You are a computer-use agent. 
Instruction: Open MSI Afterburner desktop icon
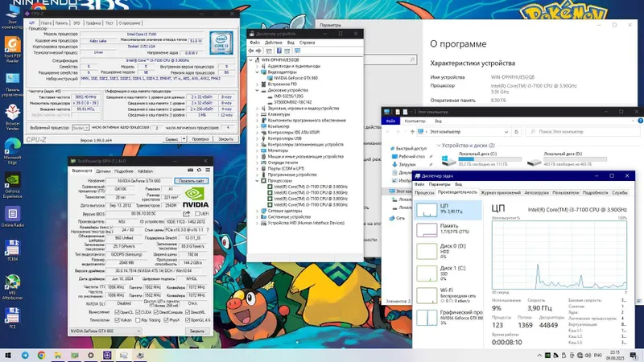[12, 287]
